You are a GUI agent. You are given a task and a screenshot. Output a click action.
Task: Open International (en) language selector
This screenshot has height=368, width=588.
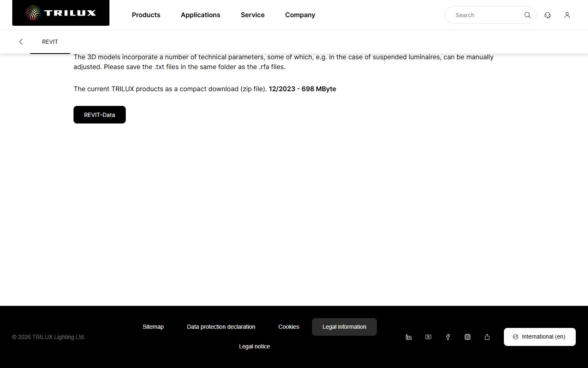[x=540, y=337]
